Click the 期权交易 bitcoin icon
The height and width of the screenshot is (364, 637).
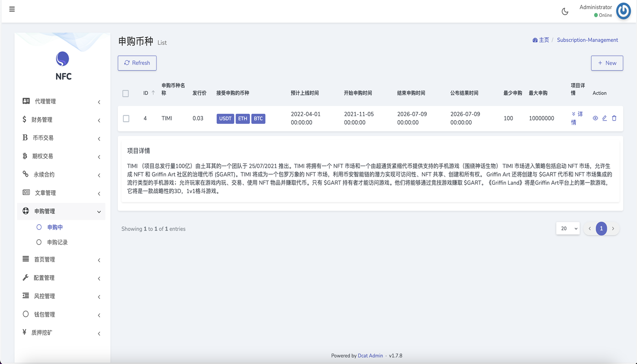[25, 156]
